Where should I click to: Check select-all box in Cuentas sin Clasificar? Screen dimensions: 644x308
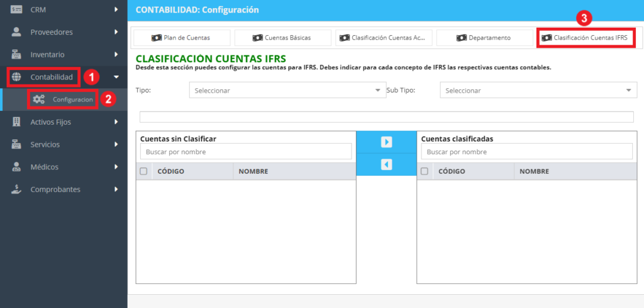[144, 171]
